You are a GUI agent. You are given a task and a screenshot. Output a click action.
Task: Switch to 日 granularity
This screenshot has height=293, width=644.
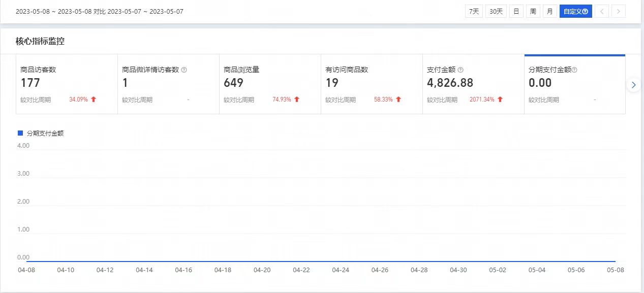(516, 11)
